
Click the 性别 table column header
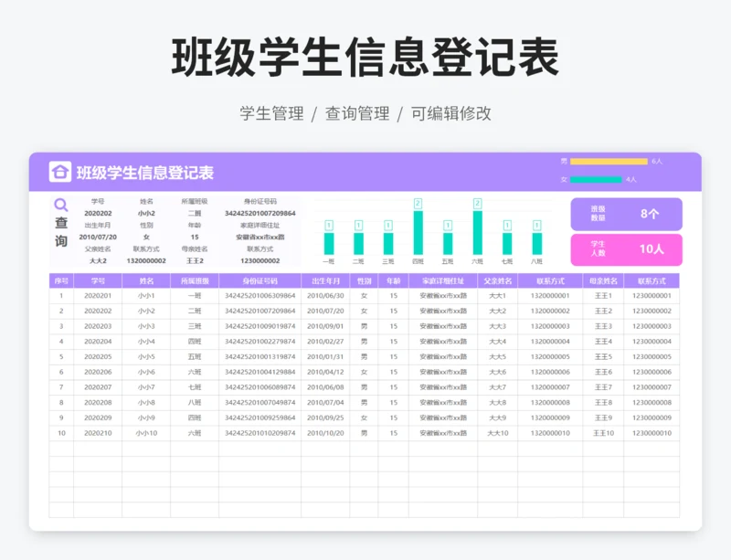(364, 281)
